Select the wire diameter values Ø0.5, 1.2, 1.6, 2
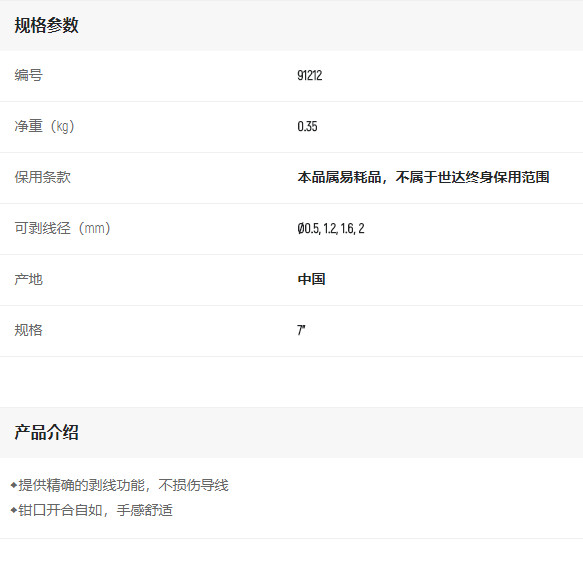583x566 pixels. point(331,228)
